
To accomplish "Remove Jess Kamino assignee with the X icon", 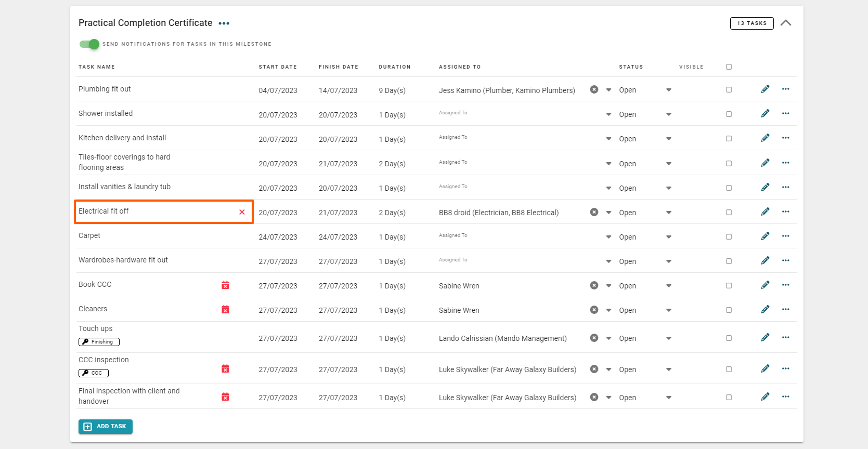I will coord(594,89).
